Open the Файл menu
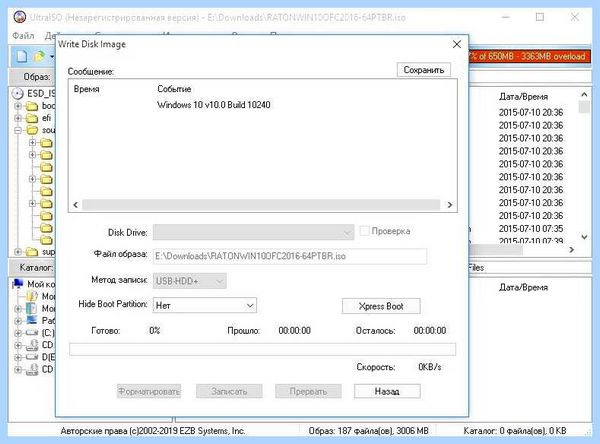This screenshot has height=444, width=600. (23, 36)
